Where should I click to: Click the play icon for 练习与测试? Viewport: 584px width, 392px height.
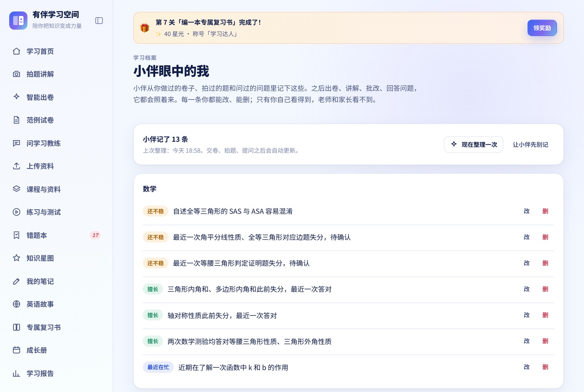click(x=16, y=212)
